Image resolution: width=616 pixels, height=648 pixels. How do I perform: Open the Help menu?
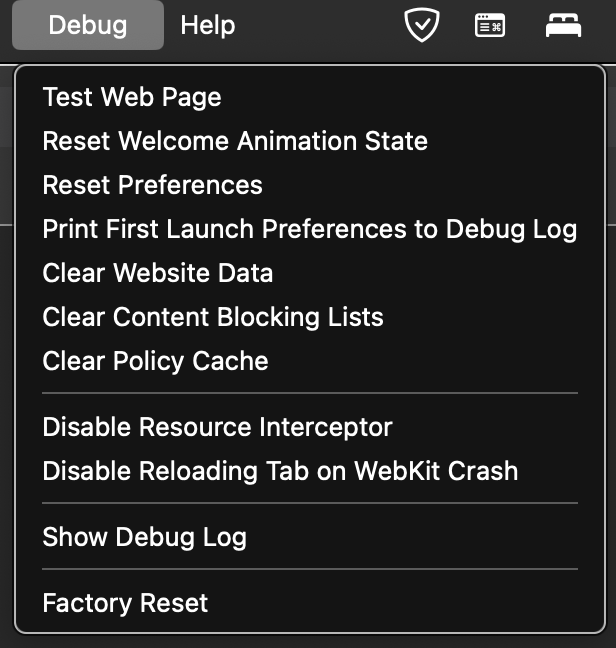[x=207, y=25]
